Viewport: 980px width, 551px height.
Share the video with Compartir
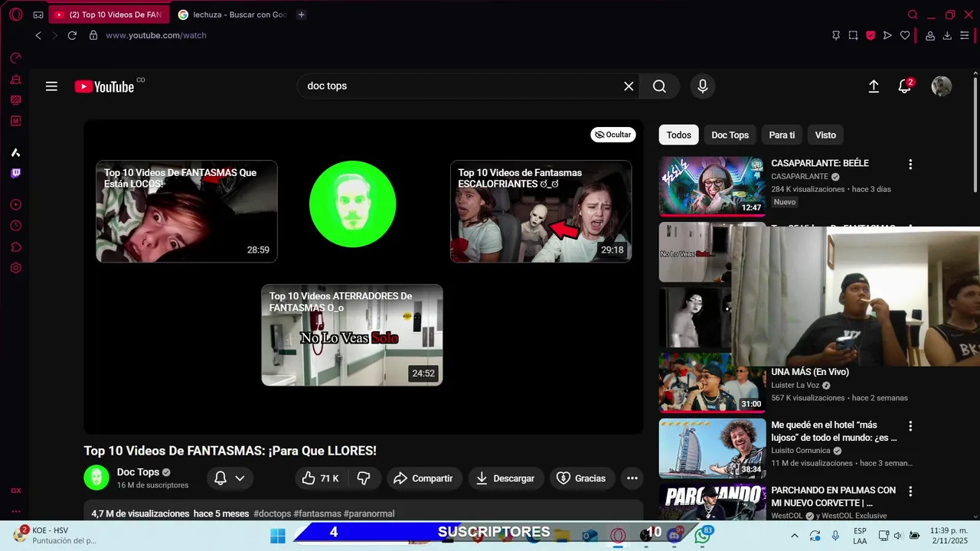(424, 478)
